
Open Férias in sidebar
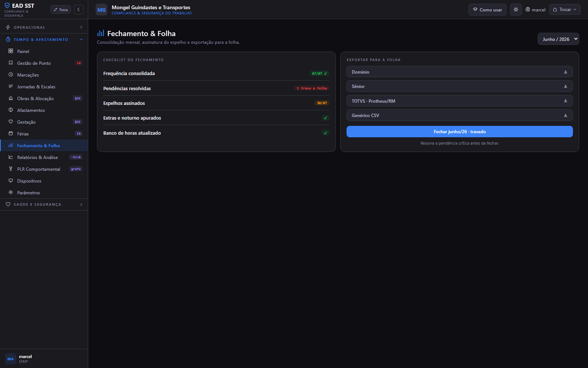coord(44,134)
